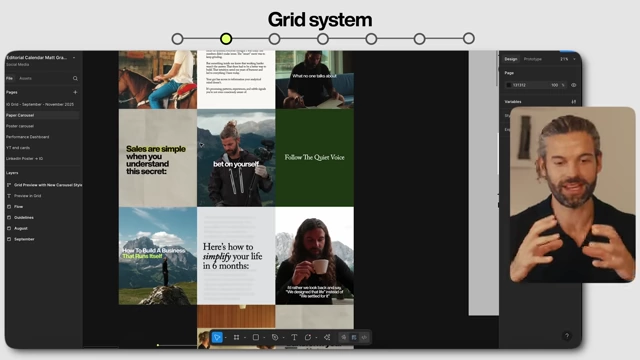Click the first step circle under Grid system
The image size is (640, 360).
(x=178, y=39)
